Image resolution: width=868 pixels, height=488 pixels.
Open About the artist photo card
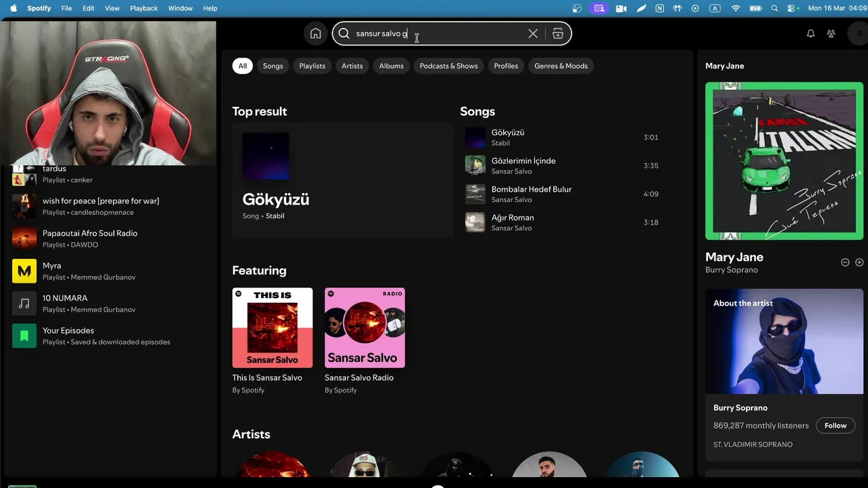pyautogui.click(x=785, y=342)
